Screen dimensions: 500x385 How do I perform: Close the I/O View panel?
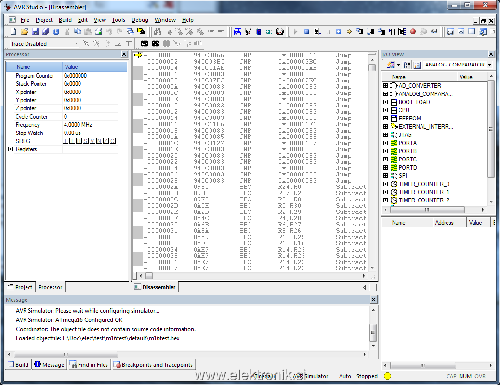491,54
